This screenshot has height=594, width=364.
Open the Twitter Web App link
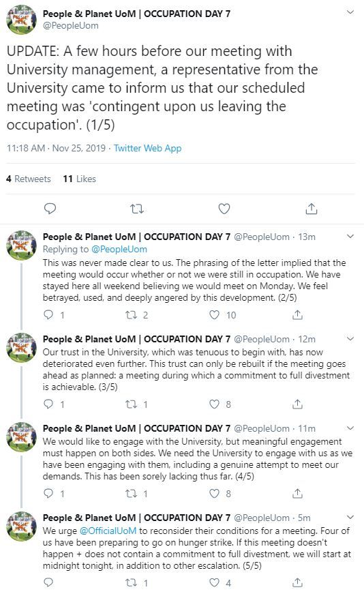(x=147, y=148)
